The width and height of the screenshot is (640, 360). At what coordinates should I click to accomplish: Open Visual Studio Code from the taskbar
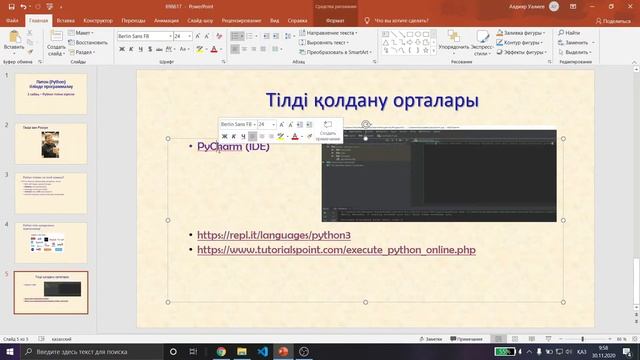(x=262, y=351)
